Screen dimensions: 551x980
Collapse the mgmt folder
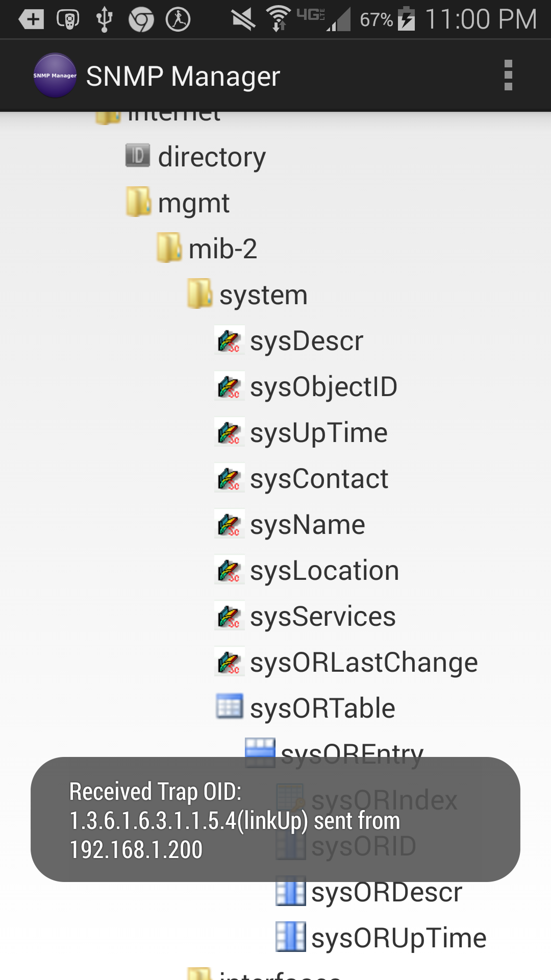[138, 202]
